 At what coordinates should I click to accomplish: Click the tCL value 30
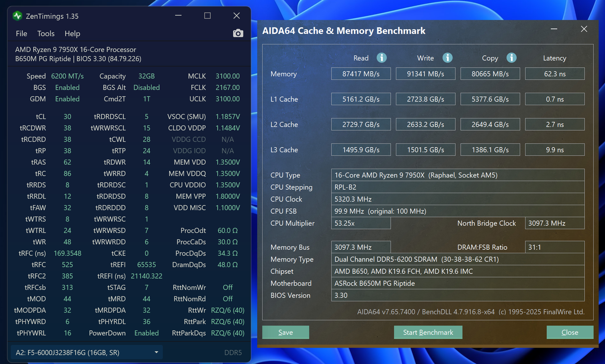[67, 117]
